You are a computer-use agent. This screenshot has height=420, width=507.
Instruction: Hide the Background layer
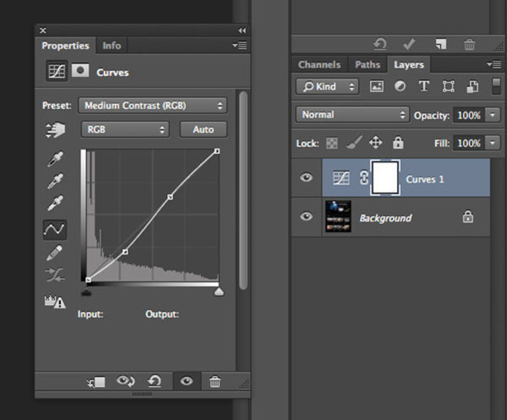pyautogui.click(x=306, y=216)
